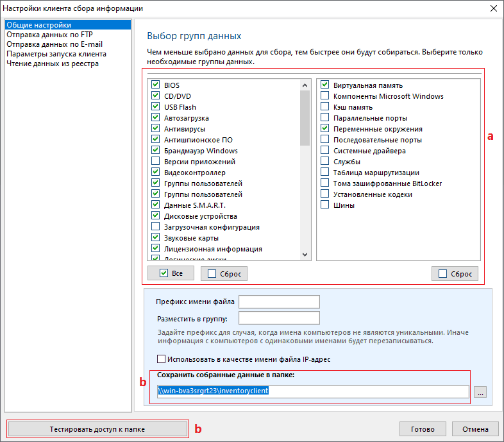Check the Службы option
The image size is (504, 442).
(x=325, y=162)
